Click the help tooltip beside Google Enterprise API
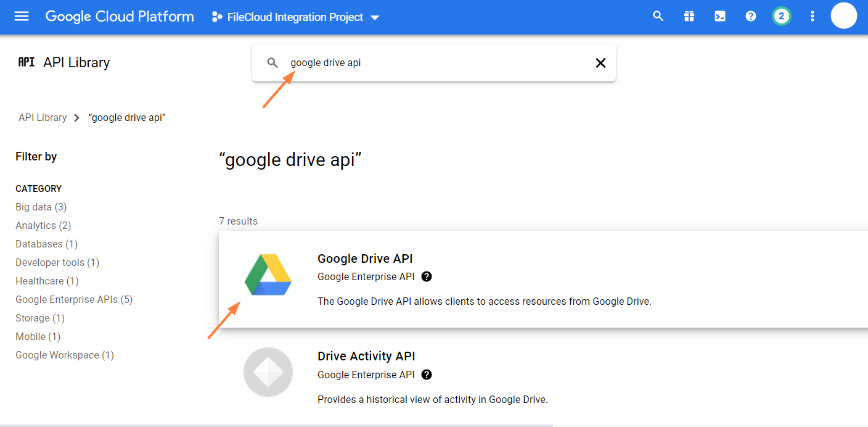This screenshot has height=427, width=868. click(x=426, y=276)
